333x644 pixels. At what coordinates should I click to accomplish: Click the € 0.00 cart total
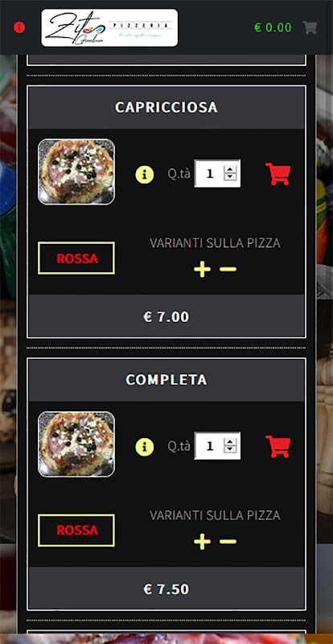tap(273, 27)
